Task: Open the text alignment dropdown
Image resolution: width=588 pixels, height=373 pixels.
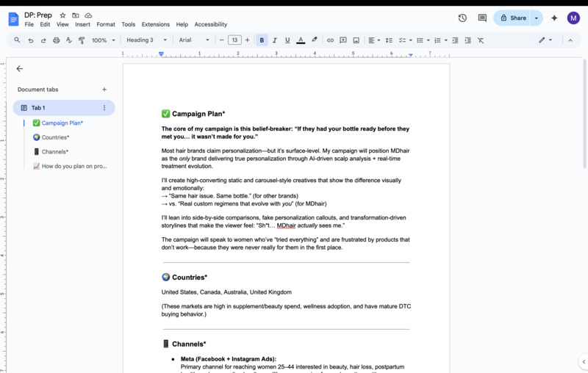Action: coord(374,40)
